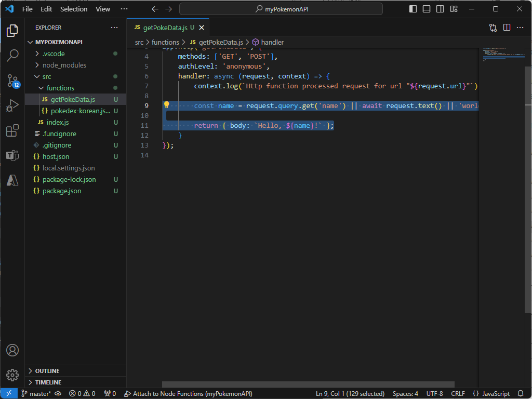Toggle the bottom panel layout icon
This screenshot has width=532, height=399.
click(x=427, y=9)
